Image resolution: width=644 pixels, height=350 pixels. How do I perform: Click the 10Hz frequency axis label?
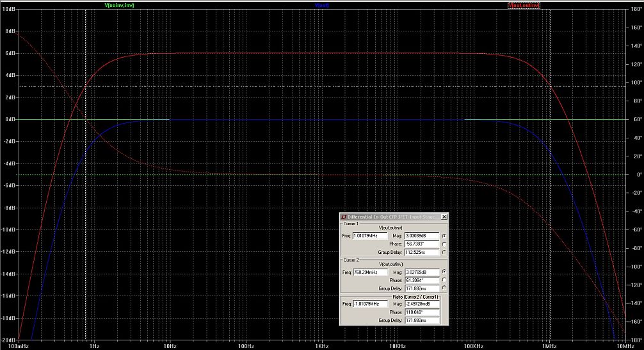[x=170, y=346]
